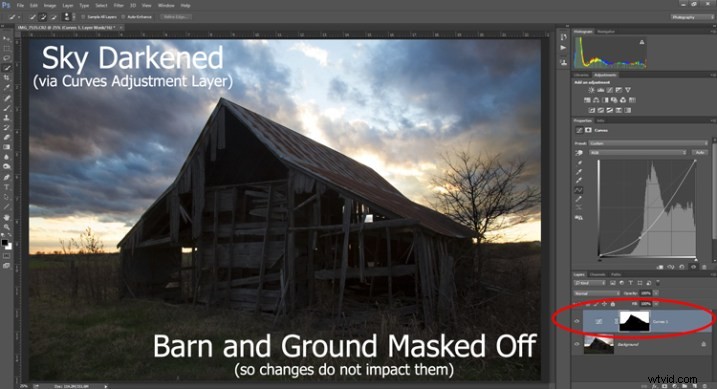This screenshot has height=389, width=717.
Task: Click the Curves white point input slider
Action: [x=696, y=260]
